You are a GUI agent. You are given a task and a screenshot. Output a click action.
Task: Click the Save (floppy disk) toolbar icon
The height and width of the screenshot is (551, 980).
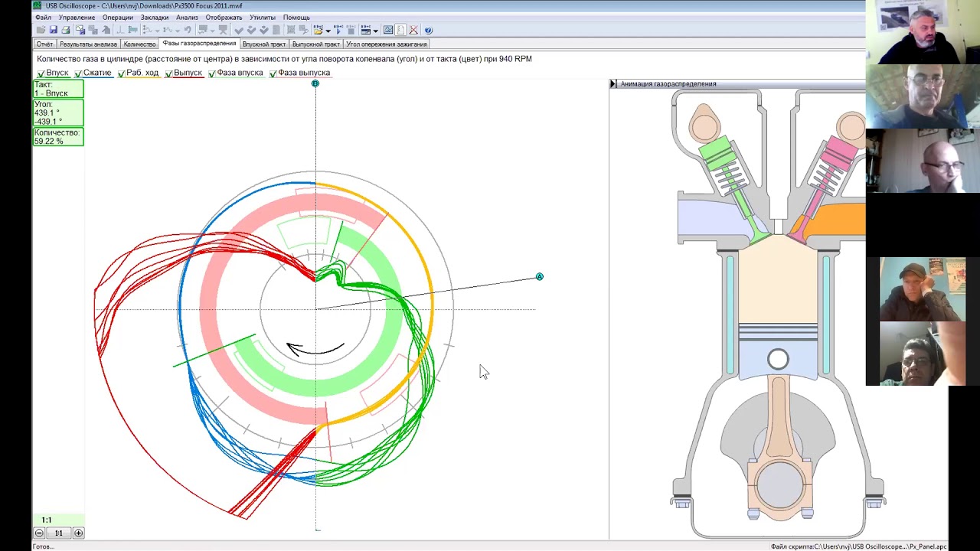(x=53, y=30)
